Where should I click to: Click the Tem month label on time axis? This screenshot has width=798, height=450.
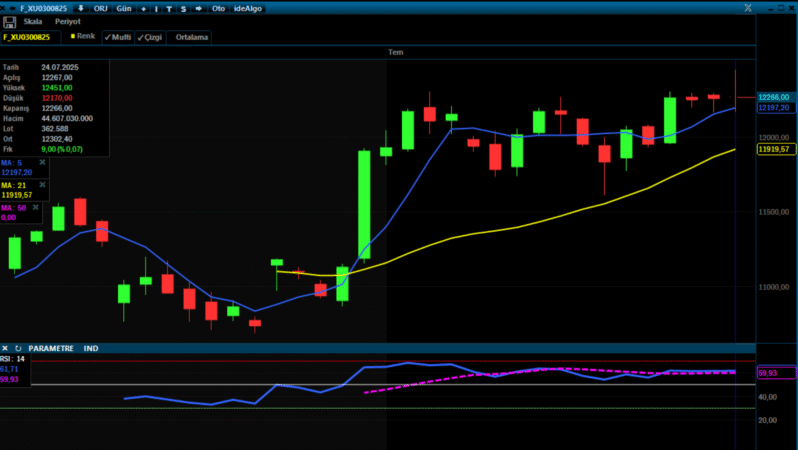(x=395, y=52)
